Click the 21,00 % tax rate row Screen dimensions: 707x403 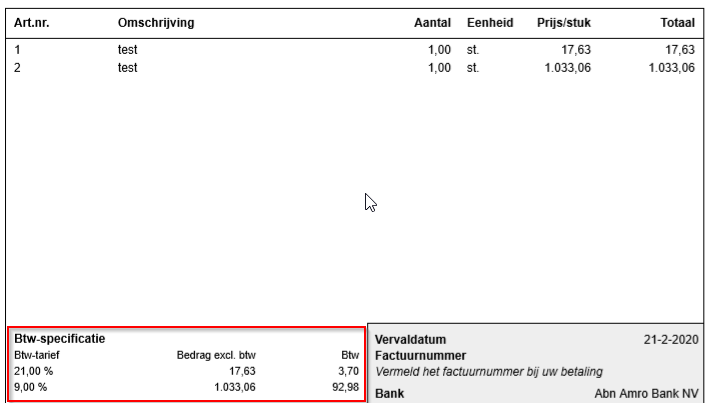(x=186, y=371)
